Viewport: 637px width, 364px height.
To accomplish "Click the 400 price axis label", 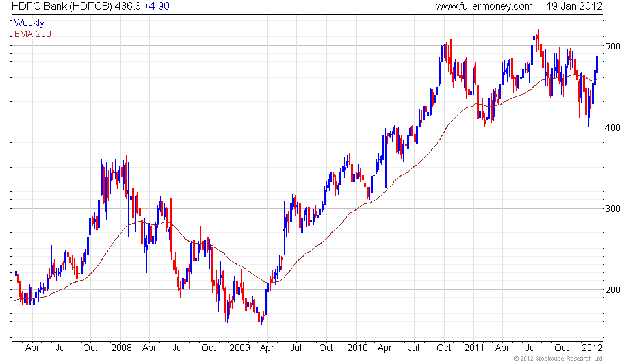I will pyautogui.click(x=613, y=127).
